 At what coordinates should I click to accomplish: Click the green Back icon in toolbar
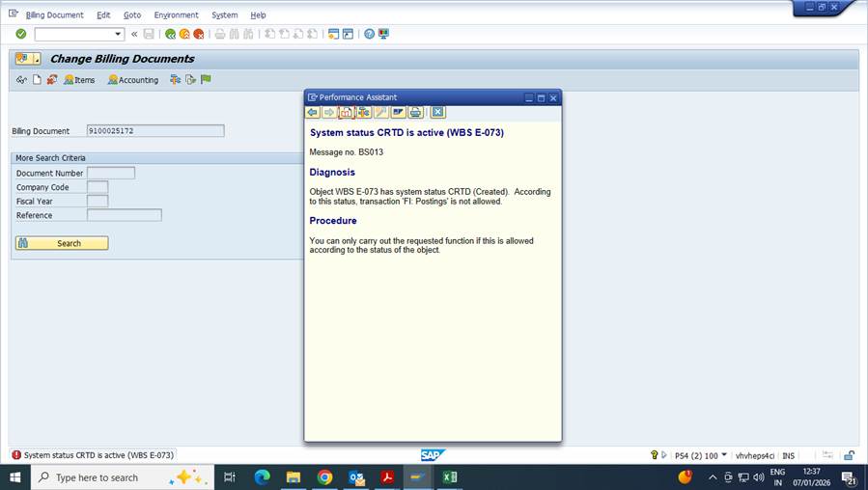170,34
